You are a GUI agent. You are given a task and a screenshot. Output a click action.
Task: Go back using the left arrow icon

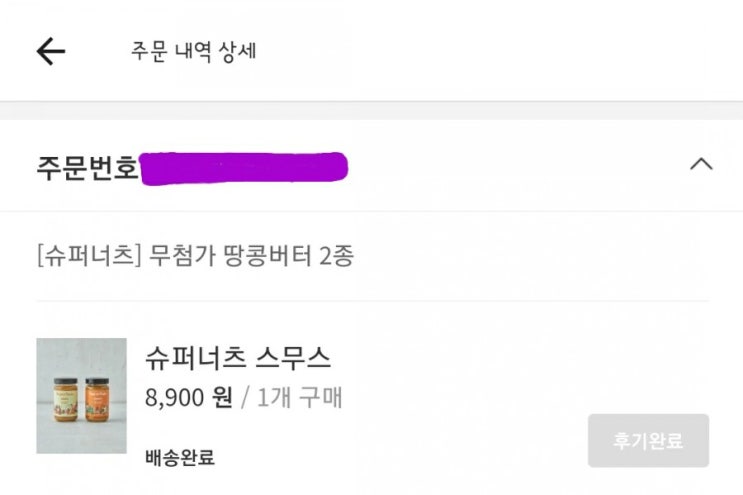tap(51, 51)
